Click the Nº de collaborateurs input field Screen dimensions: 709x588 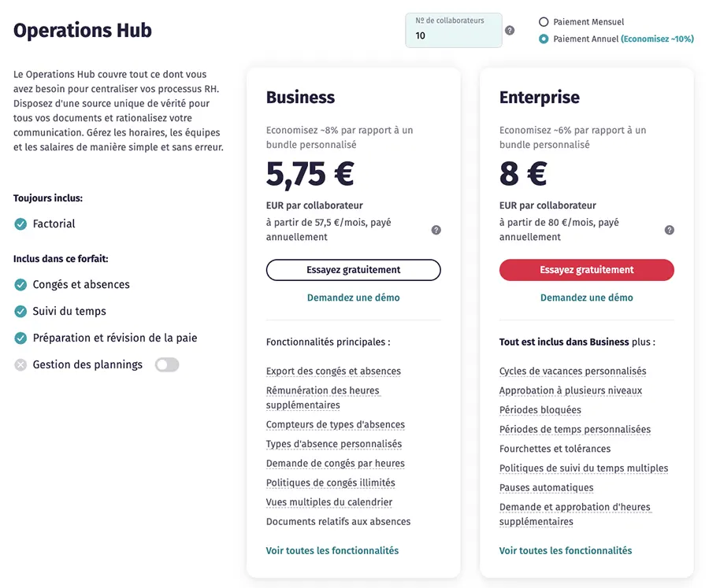coord(453,35)
